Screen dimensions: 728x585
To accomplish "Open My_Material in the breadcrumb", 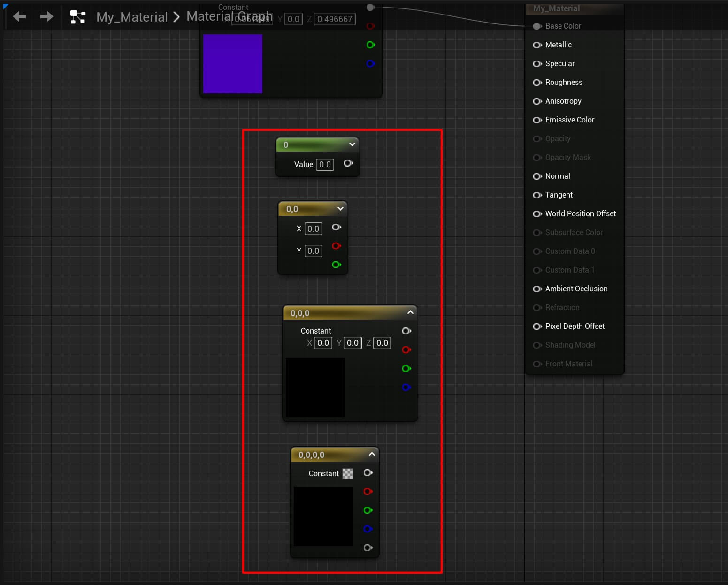I will click(132, 17).
